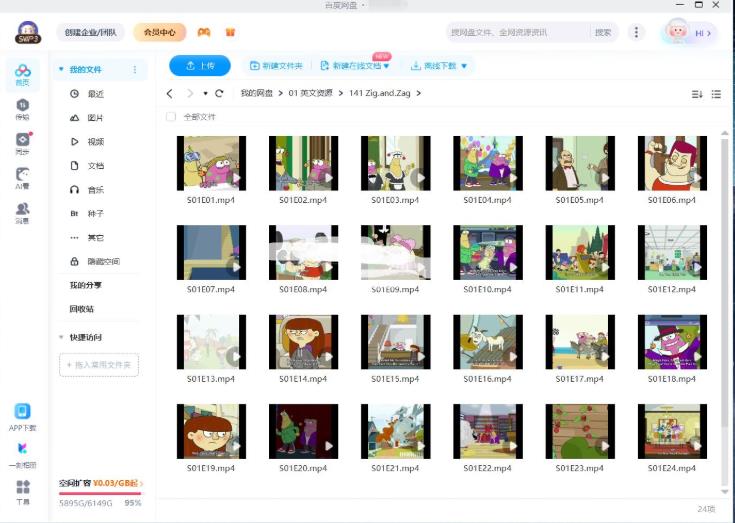Switch to list view icon
The height and width of the screenshot is (523, 735).
716,94
